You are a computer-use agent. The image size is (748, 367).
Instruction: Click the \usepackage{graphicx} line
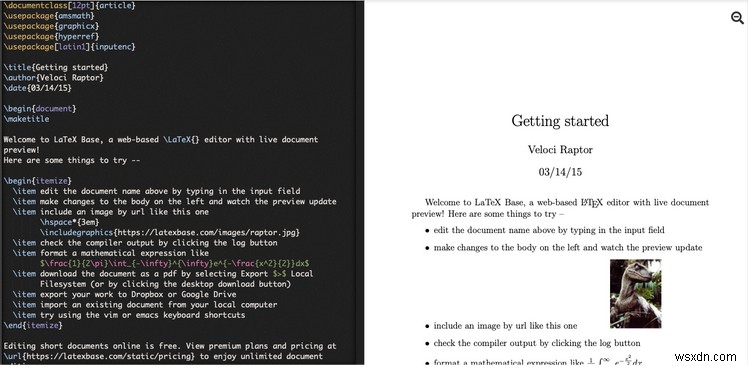point(52,26)
